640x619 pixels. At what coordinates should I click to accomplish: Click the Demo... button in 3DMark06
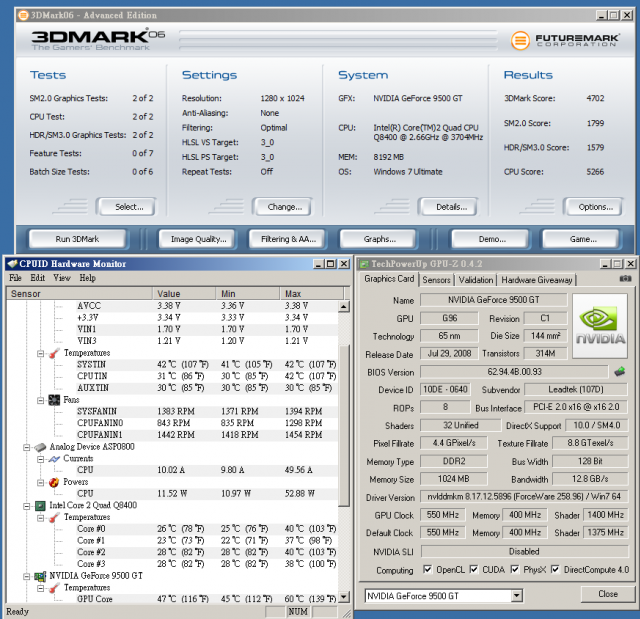click(x=492, y=239)
